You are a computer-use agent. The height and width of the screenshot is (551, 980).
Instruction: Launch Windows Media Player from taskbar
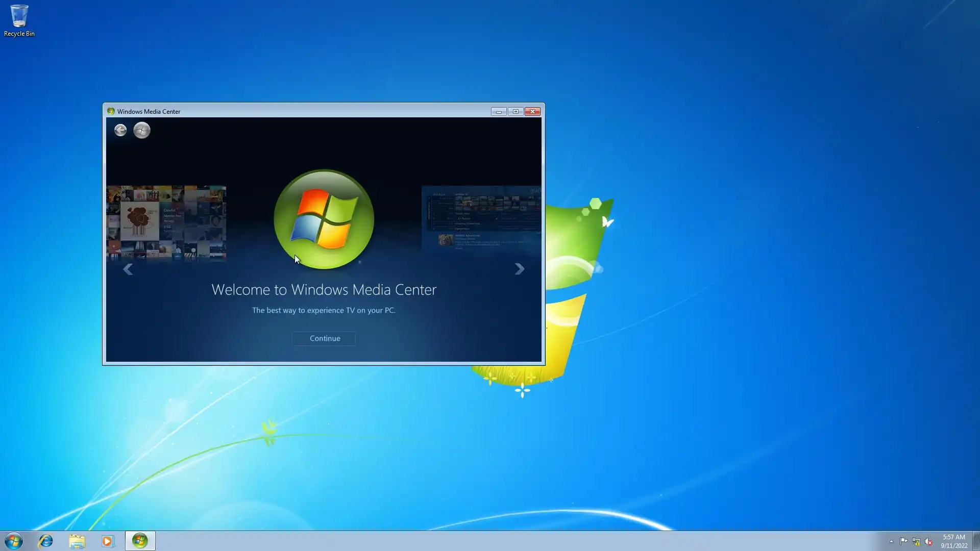point(108,541)
